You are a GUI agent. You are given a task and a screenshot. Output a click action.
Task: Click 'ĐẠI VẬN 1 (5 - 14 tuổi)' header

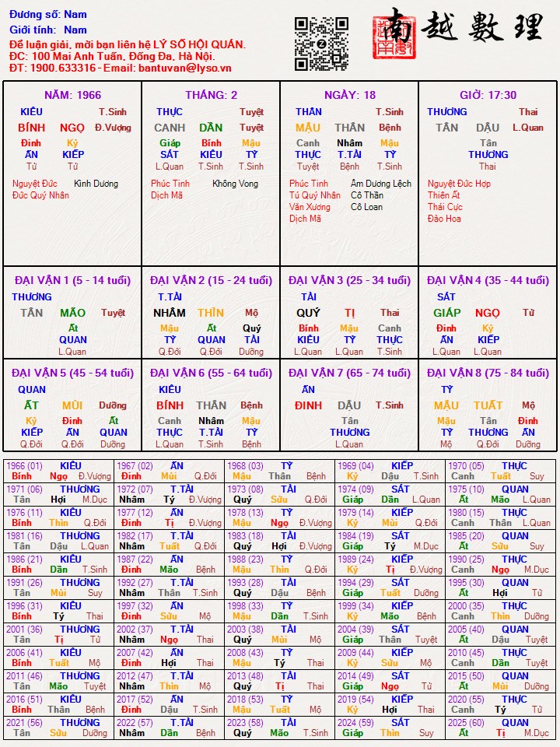[x=72, y=280]
